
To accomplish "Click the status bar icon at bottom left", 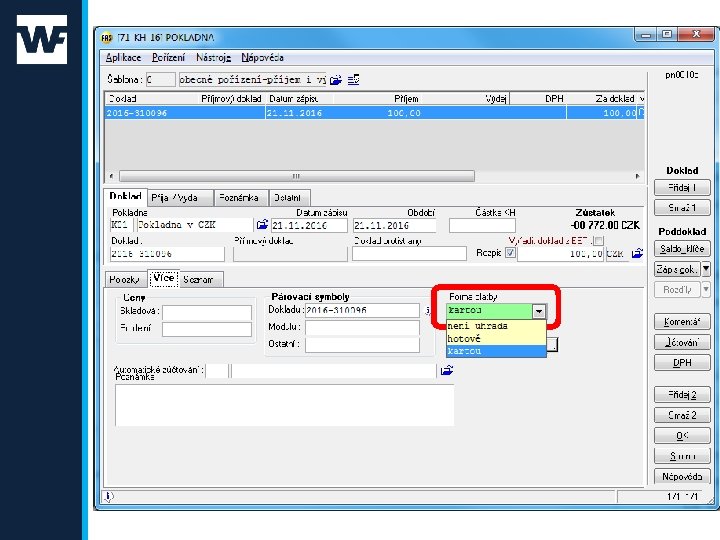I will (x=109, y=496).
